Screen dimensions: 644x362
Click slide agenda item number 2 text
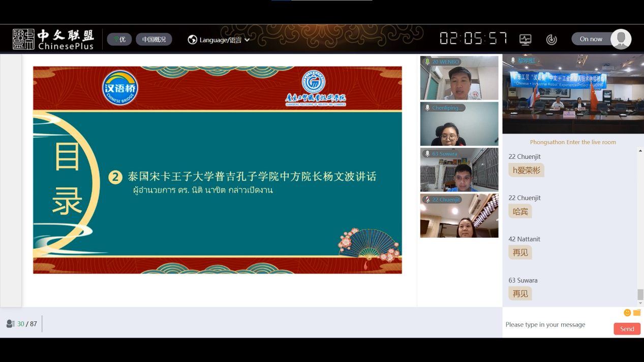(x=252, y=177)
